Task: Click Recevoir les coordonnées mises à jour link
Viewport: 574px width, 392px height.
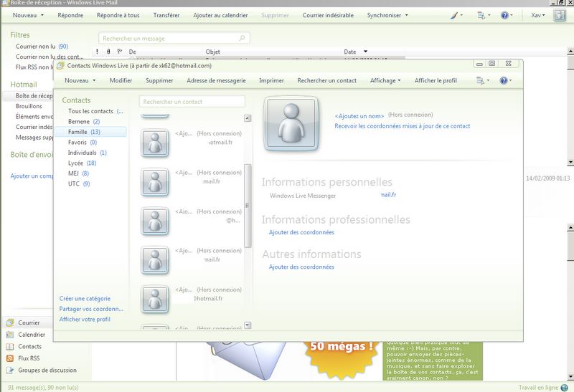Action: coord(403,126)
